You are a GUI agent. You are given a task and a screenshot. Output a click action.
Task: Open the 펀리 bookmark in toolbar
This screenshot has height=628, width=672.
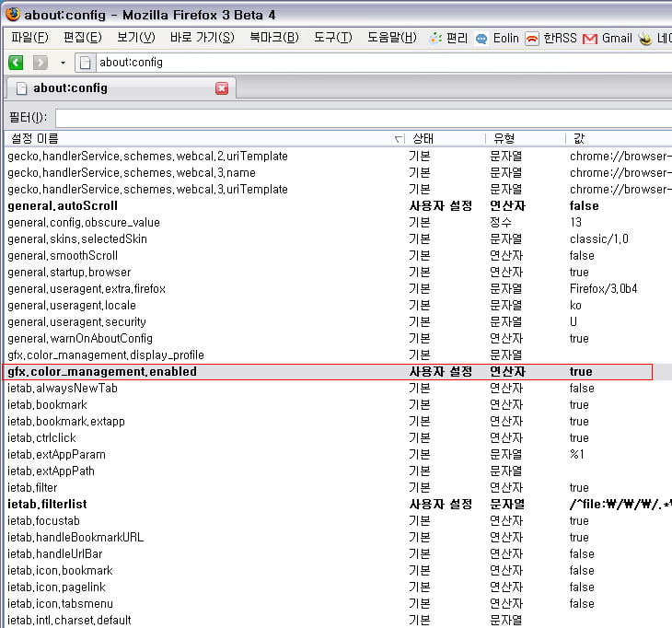(448, 38)
